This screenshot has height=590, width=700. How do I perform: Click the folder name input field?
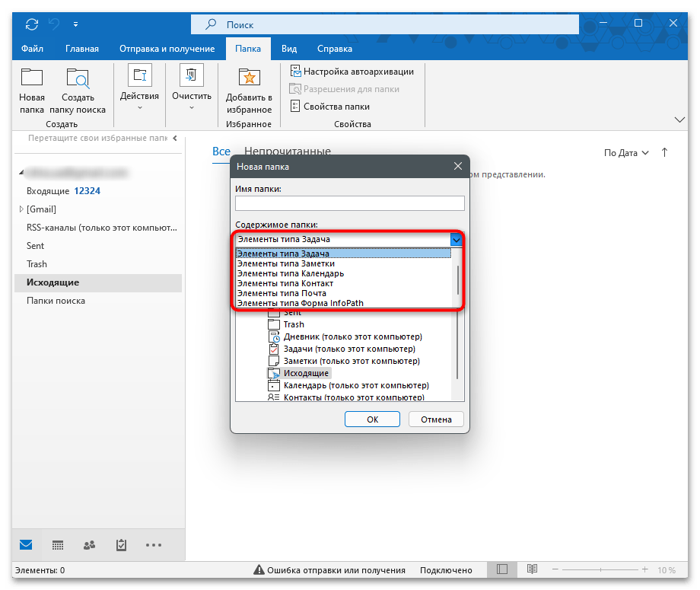[349, 203]
